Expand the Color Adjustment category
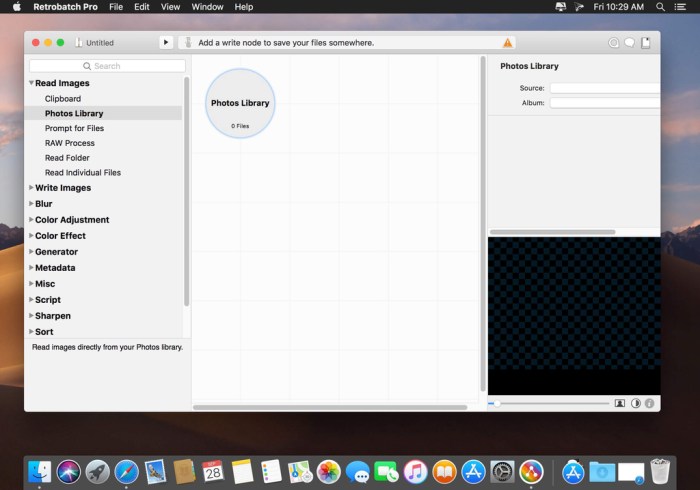 [x=31, y=220]
